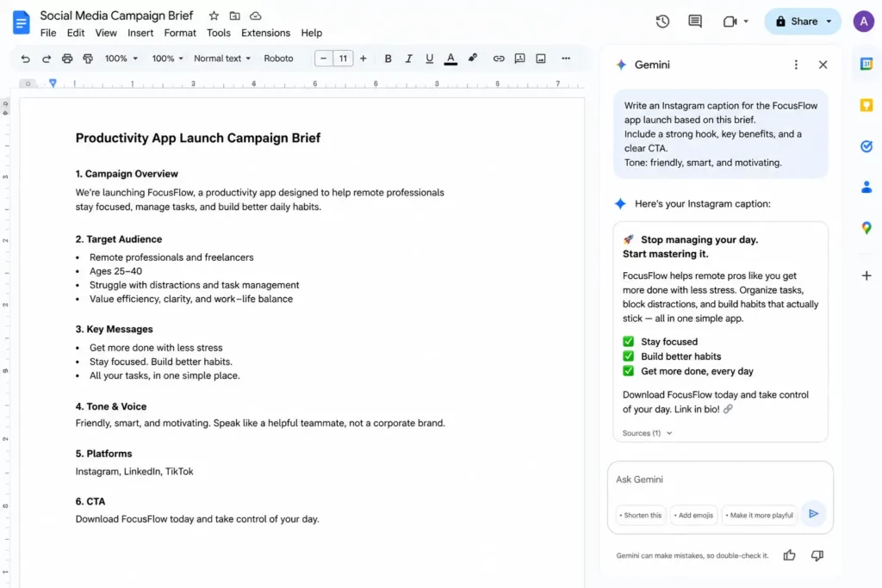This screenshot has width=882, height=588.
Task: Open the text color picker
Action: coord(450,59)
